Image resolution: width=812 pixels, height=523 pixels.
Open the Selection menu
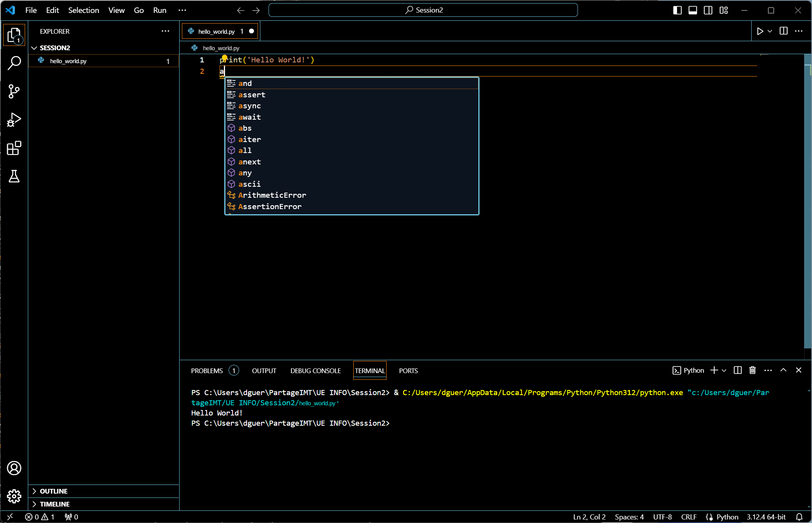84,10
